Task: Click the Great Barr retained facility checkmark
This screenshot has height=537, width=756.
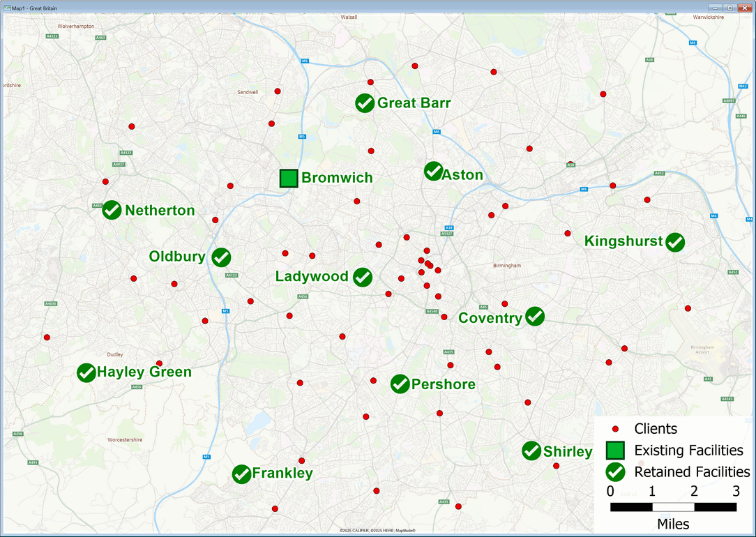Action: [x=365, y=103]
